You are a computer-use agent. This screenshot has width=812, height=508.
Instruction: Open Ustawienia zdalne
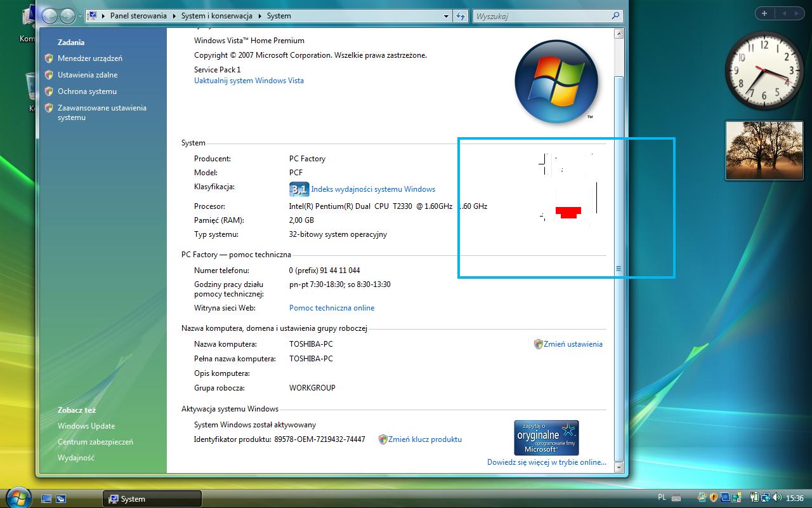point(88,75)
